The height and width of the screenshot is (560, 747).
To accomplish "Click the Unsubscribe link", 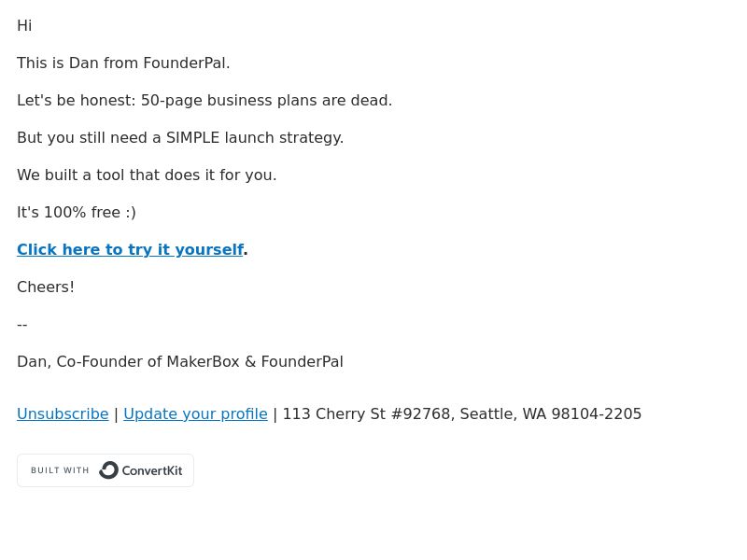I will pos(63,413).
